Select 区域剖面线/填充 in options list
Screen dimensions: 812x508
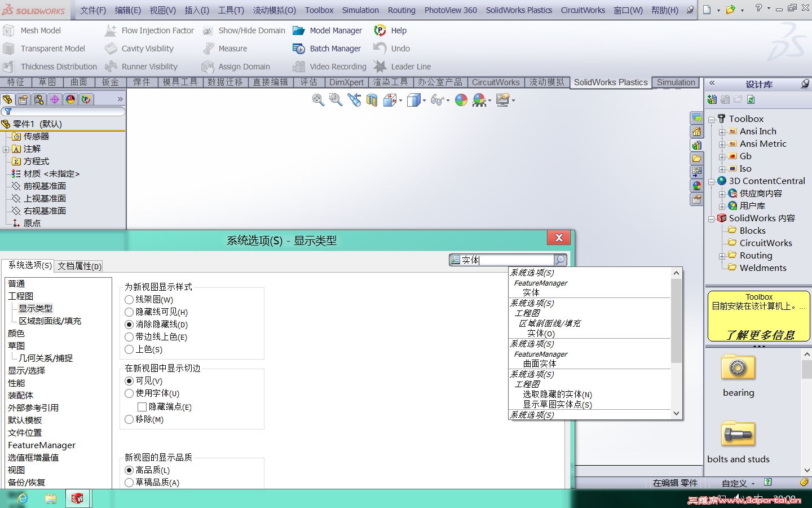[x=50, y=321]
